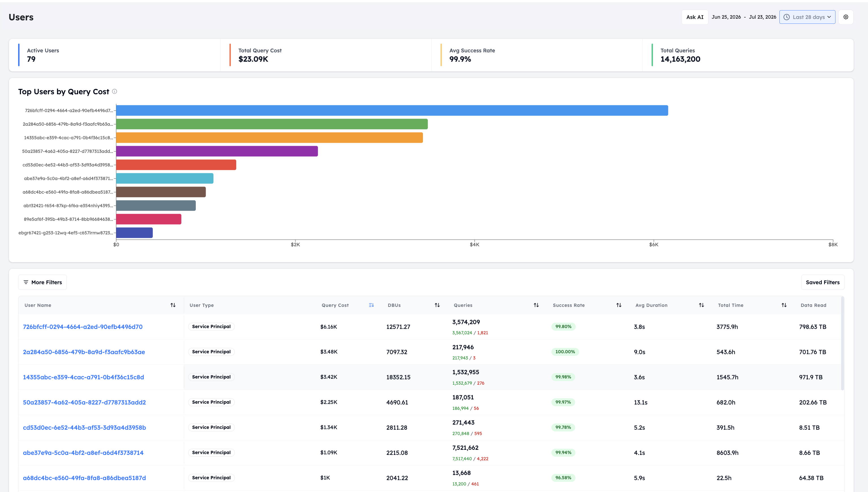
Task: Click the 4690.61 DBUs value
Action: [397, 403]
